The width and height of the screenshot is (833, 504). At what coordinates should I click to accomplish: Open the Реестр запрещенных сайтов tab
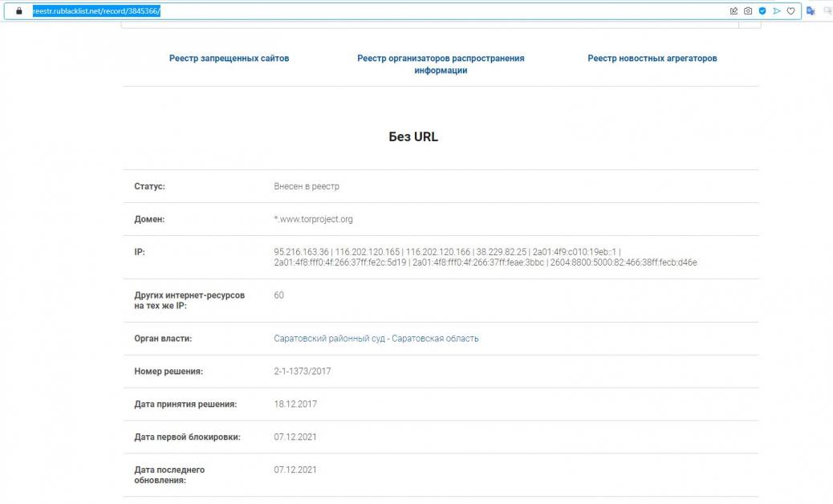[229, 59]
